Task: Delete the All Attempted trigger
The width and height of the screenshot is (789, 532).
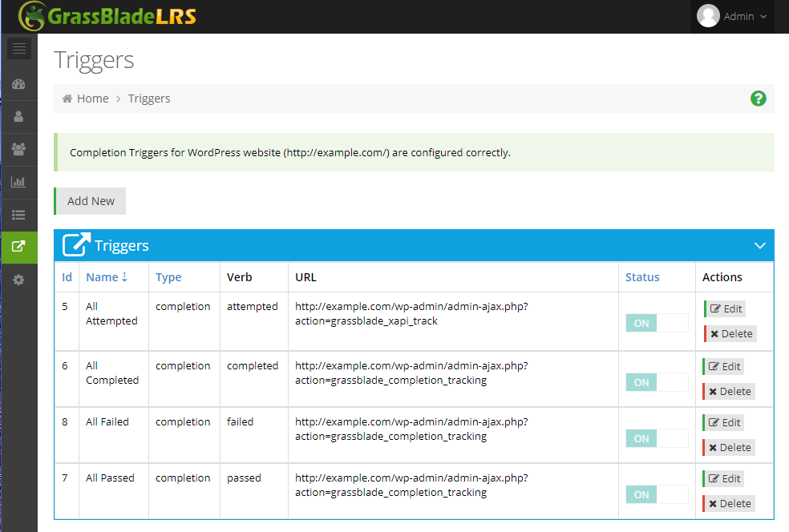Action: point(730,333)
